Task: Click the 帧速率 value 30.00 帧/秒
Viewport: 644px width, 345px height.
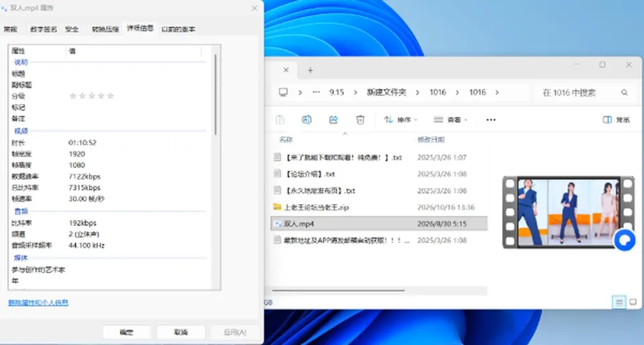Action: pyautogui.click(x=87, y=199)
